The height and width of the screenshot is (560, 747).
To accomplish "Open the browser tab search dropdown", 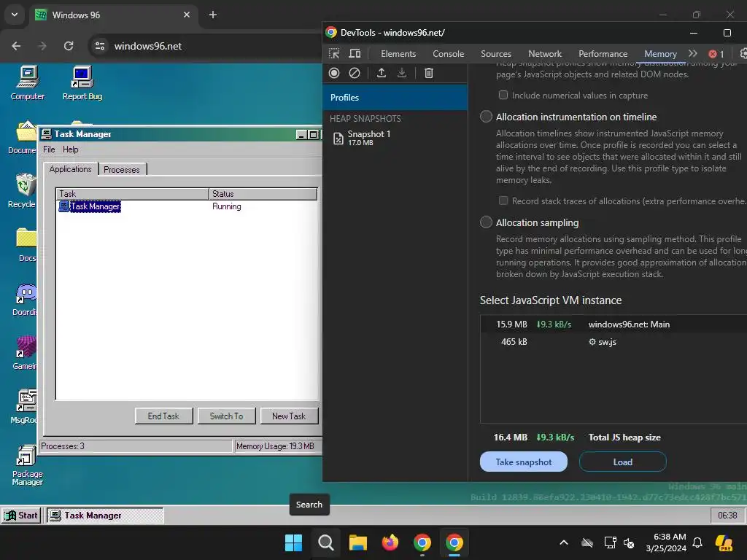I will [x=15, y=15].
